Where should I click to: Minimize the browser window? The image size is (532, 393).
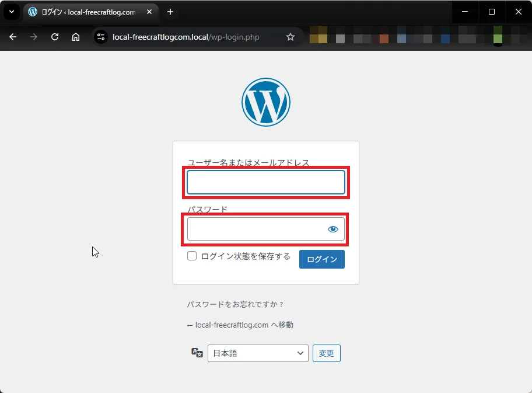(x=465, y=12)
